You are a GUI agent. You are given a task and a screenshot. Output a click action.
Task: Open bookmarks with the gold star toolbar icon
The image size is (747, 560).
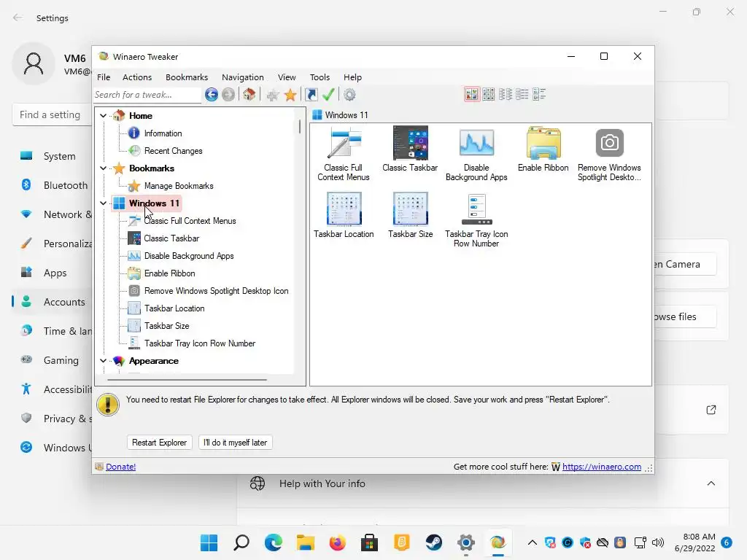click(290, 95)
